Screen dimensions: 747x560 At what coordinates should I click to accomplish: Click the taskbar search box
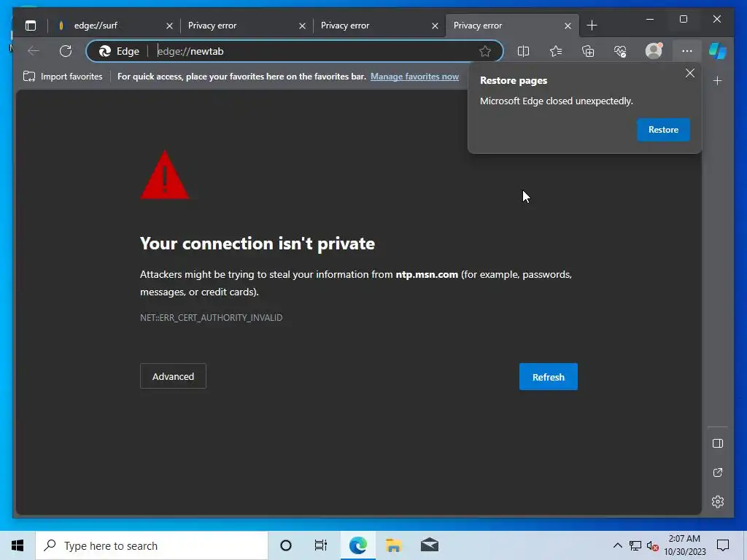(152, 545)
